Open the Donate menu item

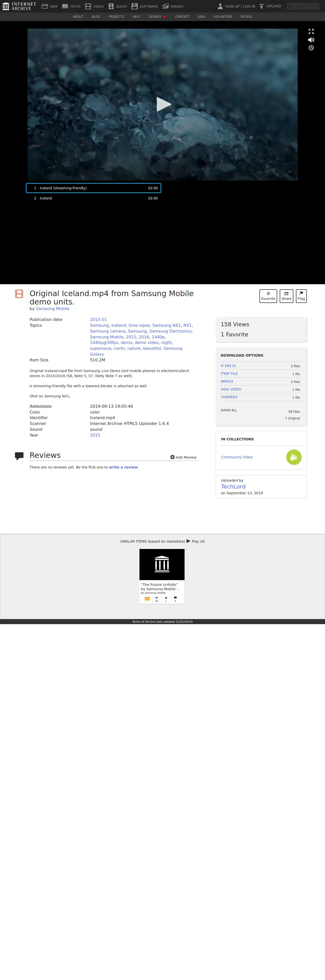click(x=157, y=17)
